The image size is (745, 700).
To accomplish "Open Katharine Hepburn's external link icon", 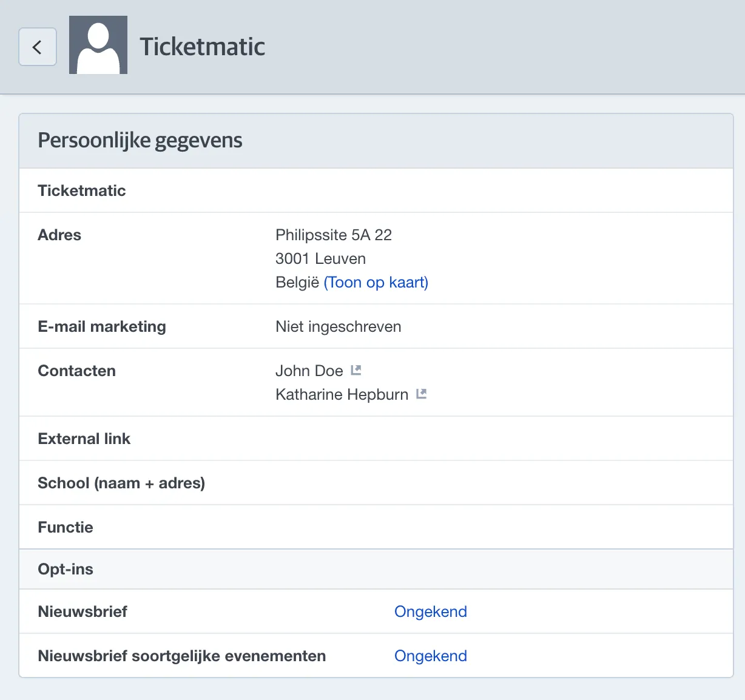I will [422, 394].
